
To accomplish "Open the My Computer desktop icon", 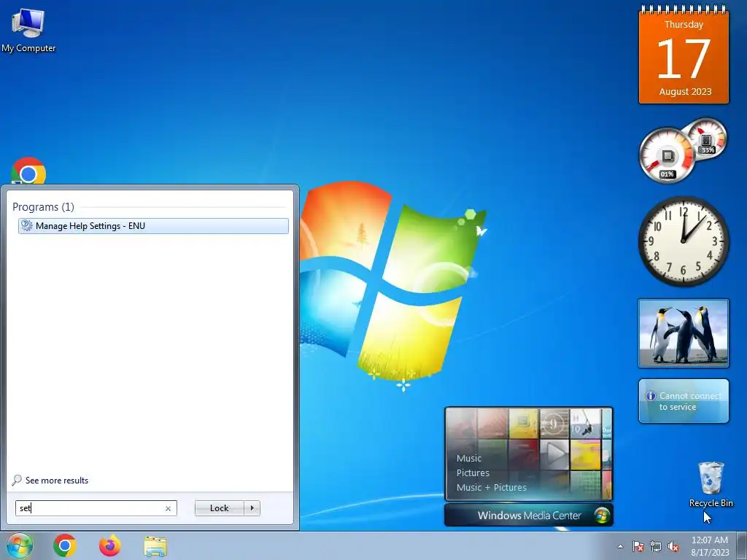I will point(28,31).
